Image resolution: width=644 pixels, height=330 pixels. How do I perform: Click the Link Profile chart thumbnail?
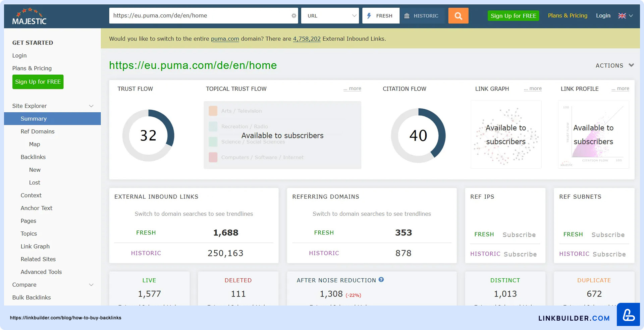click(x=593, y=134)
